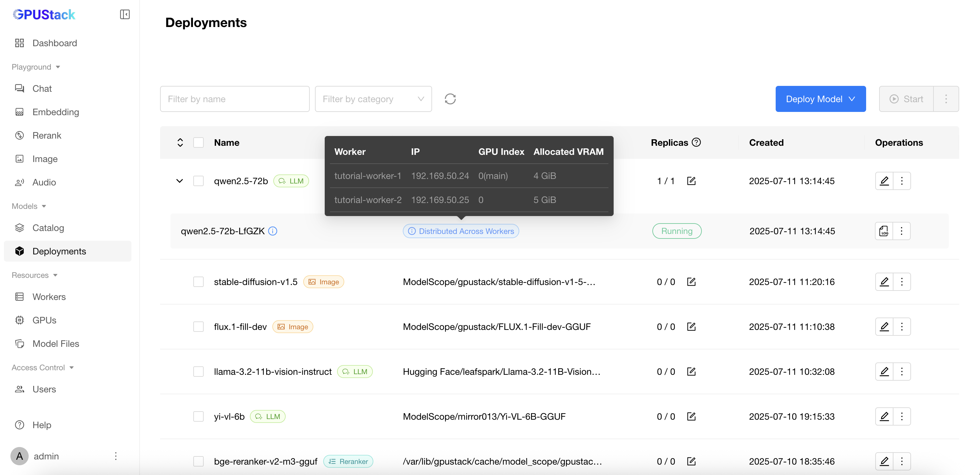This screenshot has width=980, height=475.
Task: Open the Users page
Action: 68,389
